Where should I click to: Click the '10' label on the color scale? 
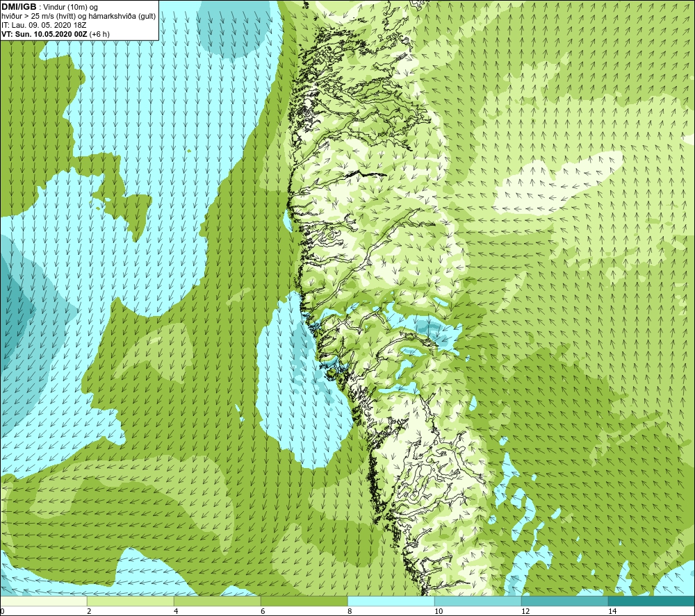click(x=439, y=611)
